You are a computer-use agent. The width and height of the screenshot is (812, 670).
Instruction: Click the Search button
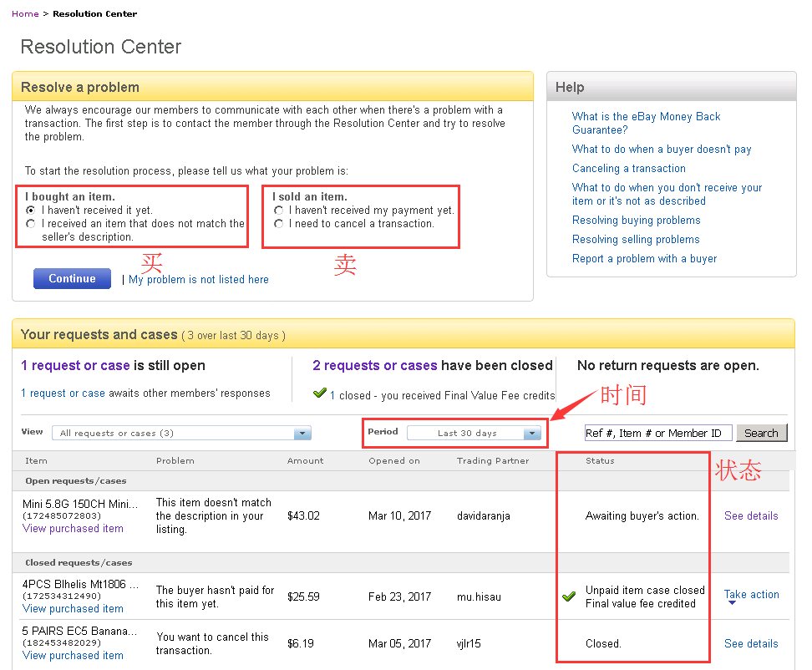pos(760,433)
